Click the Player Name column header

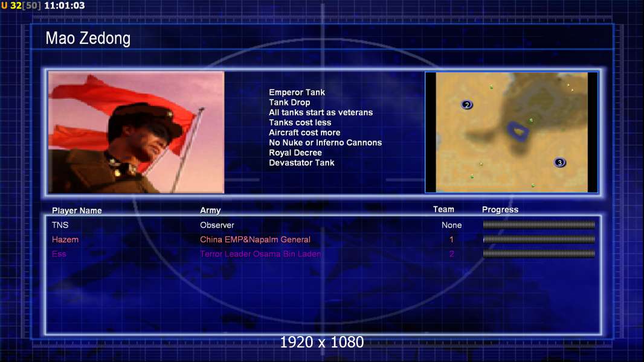[77, 211]
